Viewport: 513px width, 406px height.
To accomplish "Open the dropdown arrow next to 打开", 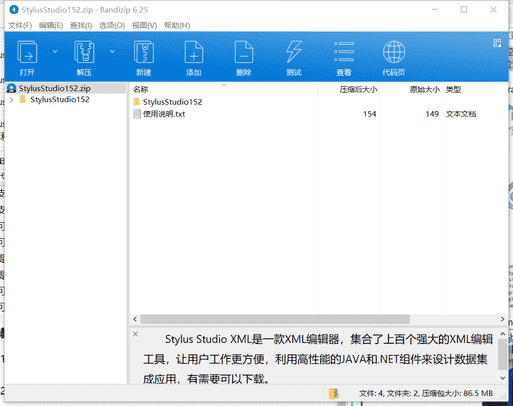I will [x=55, y=51].
